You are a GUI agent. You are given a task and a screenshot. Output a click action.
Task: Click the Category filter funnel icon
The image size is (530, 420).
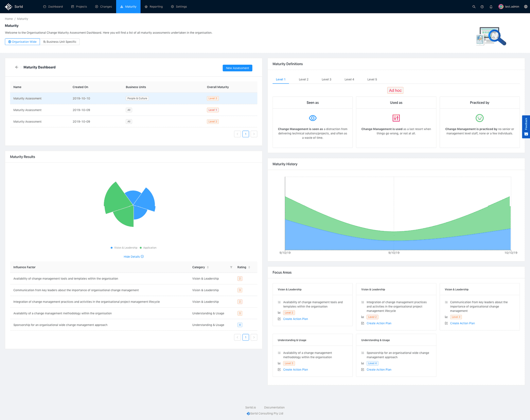pyautogui.click(x=231, y=267)
